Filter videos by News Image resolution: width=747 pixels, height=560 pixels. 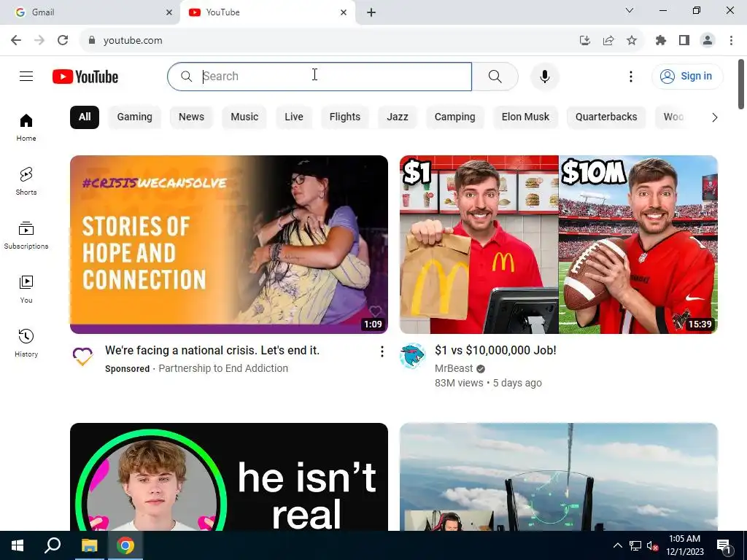pos(192,117)
